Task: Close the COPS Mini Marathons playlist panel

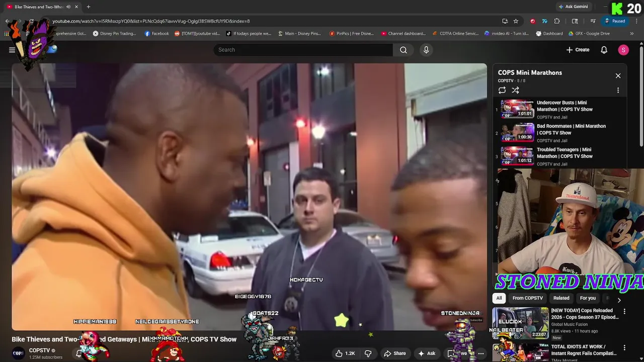Action: point(618,76)
